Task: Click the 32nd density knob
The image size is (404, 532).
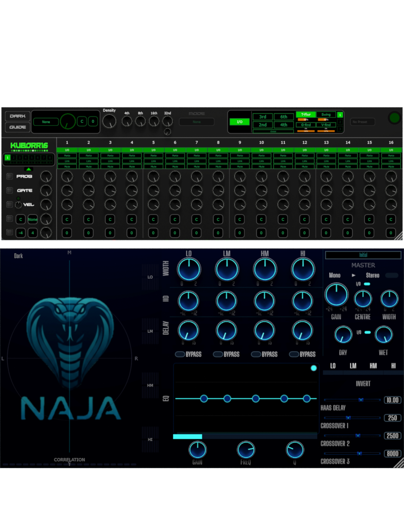Action: coord(167,121)
